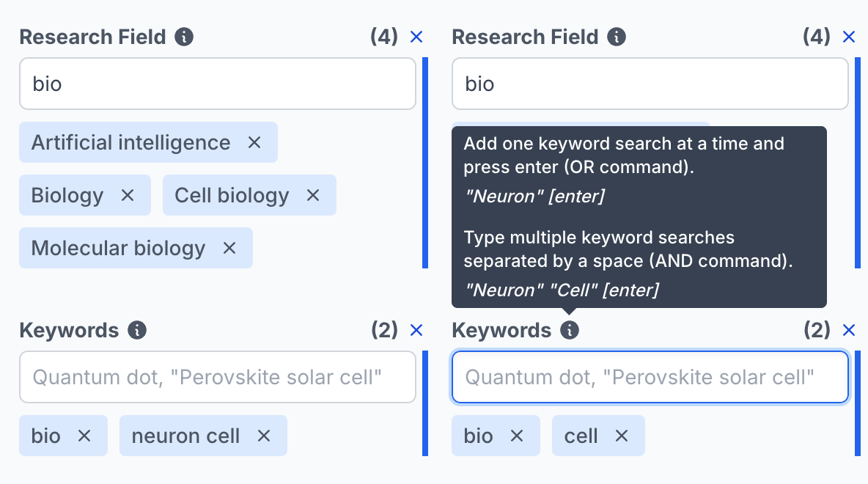Focus left Research Field search input

pos(218,84)
